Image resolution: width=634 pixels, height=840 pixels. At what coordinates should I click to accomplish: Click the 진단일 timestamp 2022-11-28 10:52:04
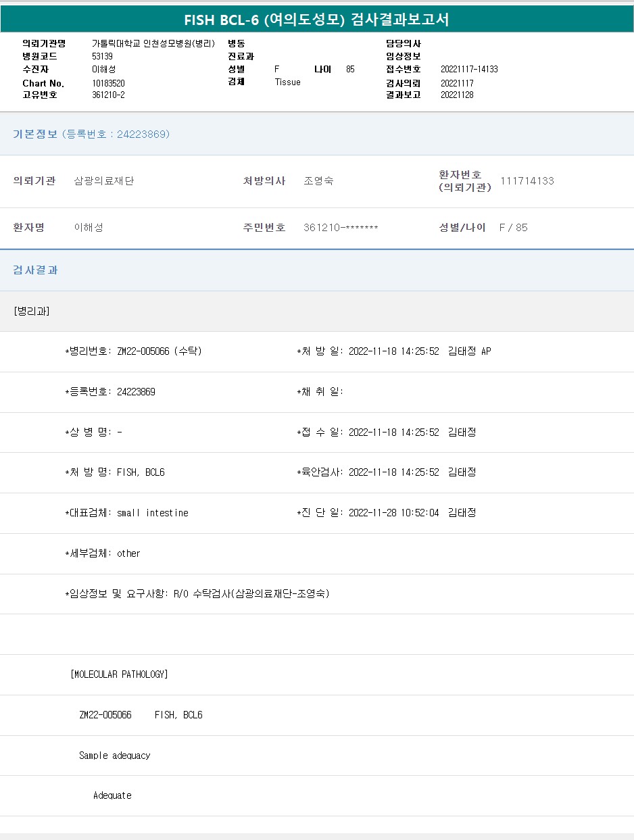click(393, 513)
